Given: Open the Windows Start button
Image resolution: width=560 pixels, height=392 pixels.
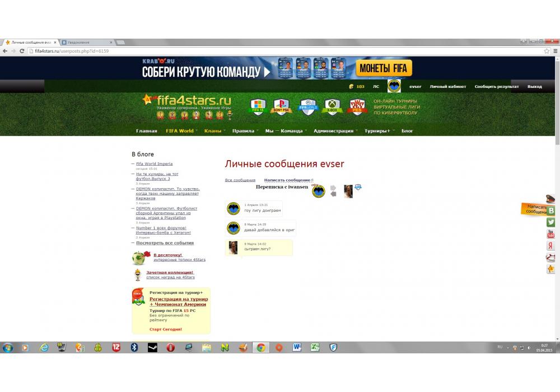Looking at the screenshot, I should pyautogui.click(x=7, y=347).
